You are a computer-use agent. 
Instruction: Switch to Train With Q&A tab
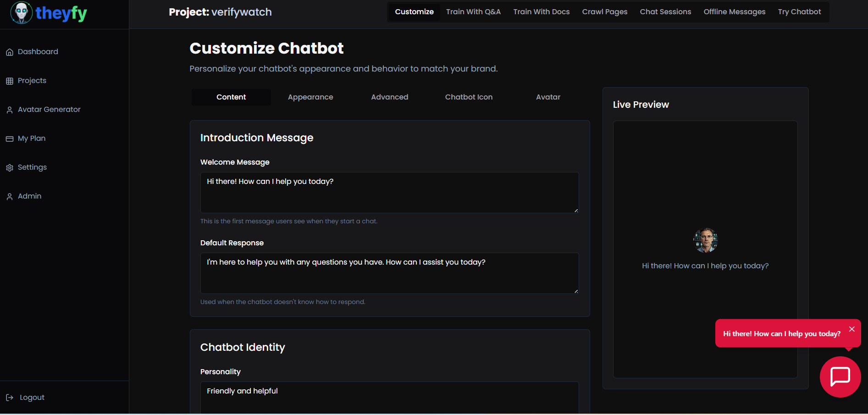[x=473, y=12]
